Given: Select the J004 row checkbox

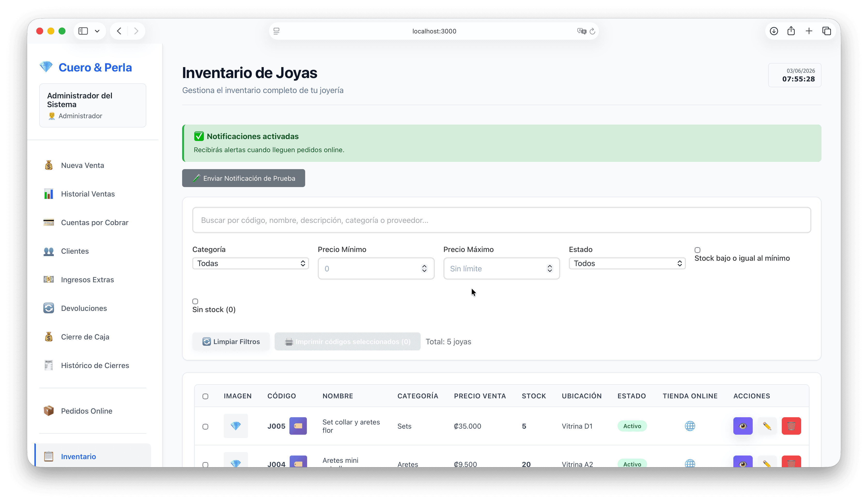Looking at the screenshot, I should 205,464.
